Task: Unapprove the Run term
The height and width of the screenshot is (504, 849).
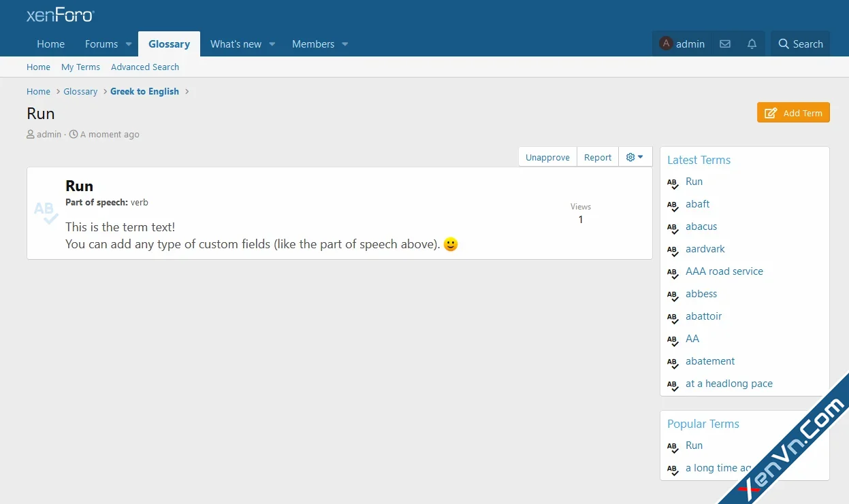Action: pyautogui.click(x=547, y=157)
